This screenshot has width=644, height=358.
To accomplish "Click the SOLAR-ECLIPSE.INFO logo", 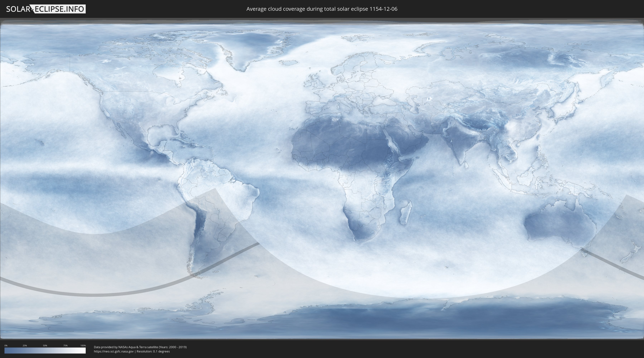I will 46,9.
